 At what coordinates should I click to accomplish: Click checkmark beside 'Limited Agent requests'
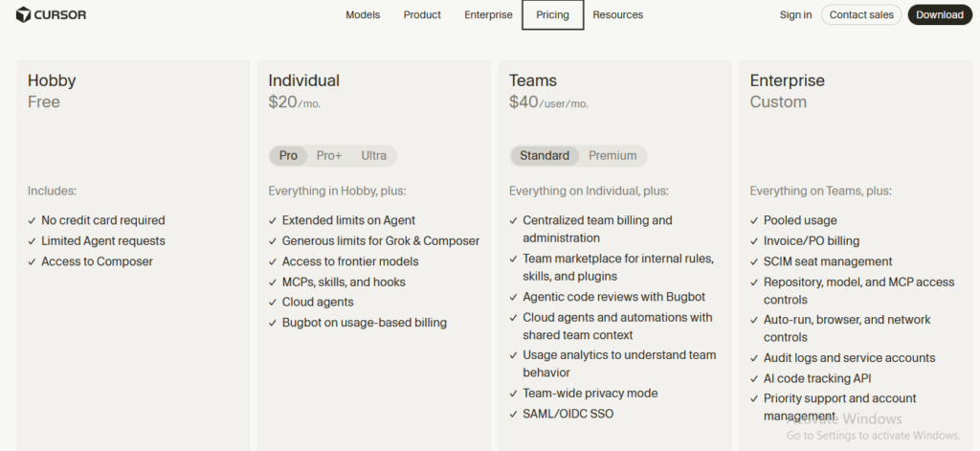(x=32, y=241)
